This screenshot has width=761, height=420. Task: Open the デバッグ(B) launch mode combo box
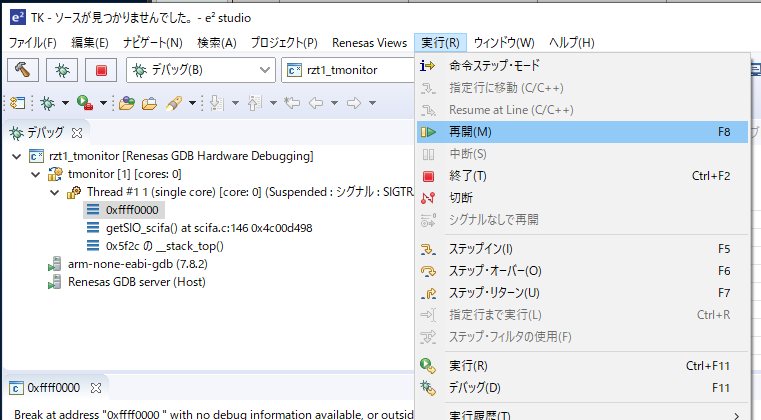tap(201, 70)
